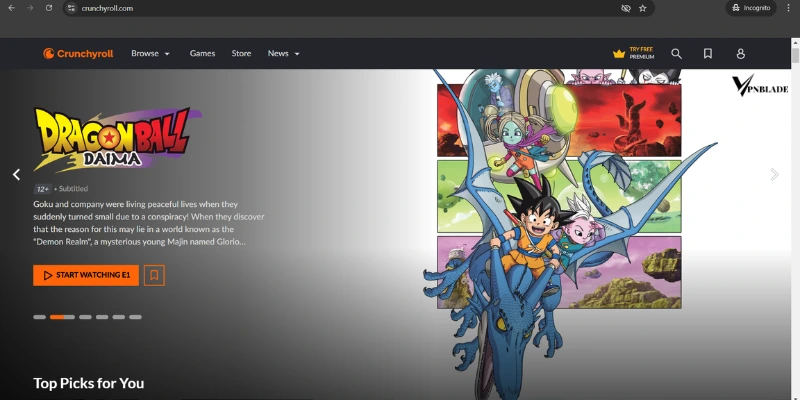Click the Top Picks for You heading

click(x=89, y=383)
